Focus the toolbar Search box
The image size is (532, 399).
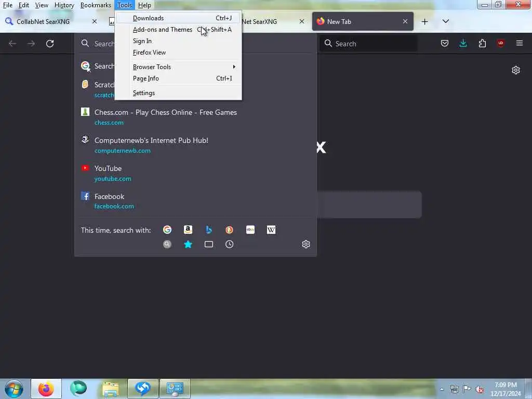tap(368, 44)
